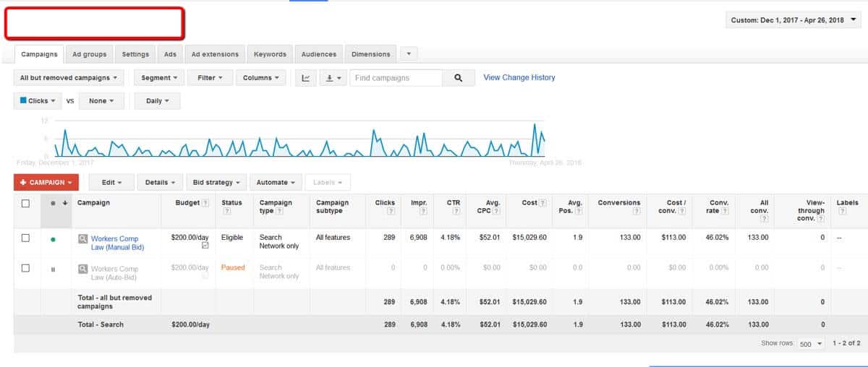Go to the Keywords tab
This screenshot has height=367, width=868.
(270, 54)
